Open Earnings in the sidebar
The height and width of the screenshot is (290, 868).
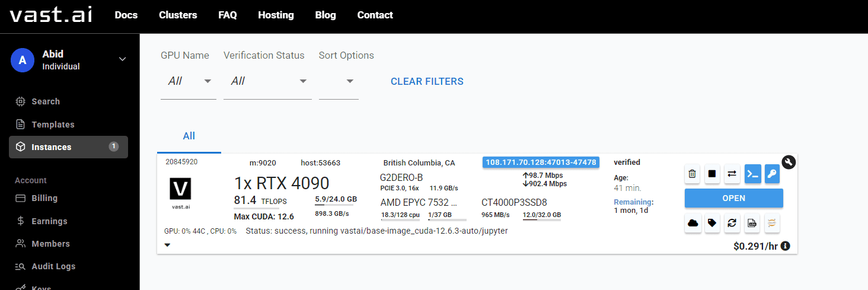(x=68, y=221)
